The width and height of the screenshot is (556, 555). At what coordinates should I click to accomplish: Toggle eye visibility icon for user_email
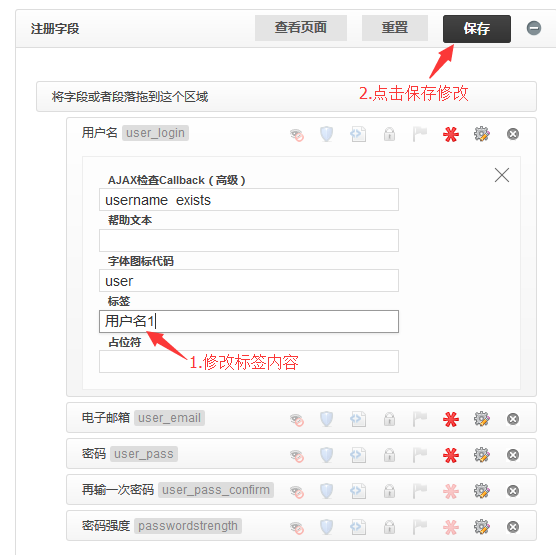coord(297,420)
